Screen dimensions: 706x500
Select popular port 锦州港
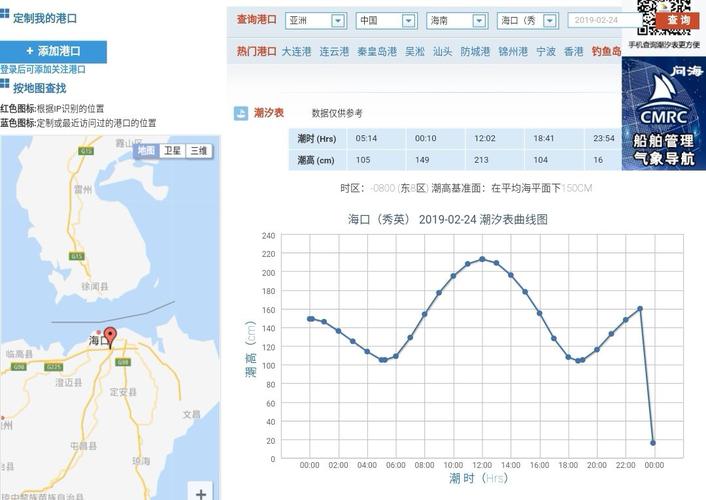513,51
